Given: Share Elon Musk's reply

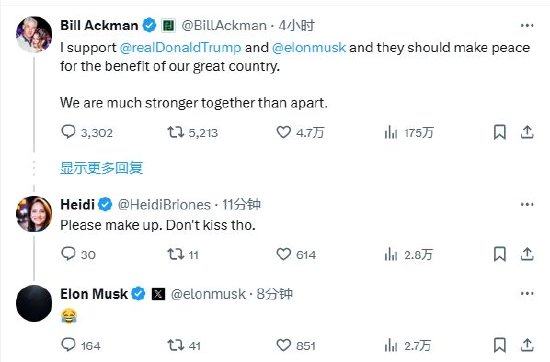Looking at the screenshot, I should (x=527, y=345).
